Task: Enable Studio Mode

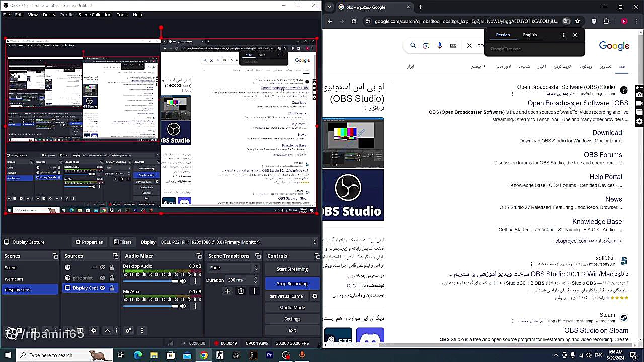Action: pos(292,307)
